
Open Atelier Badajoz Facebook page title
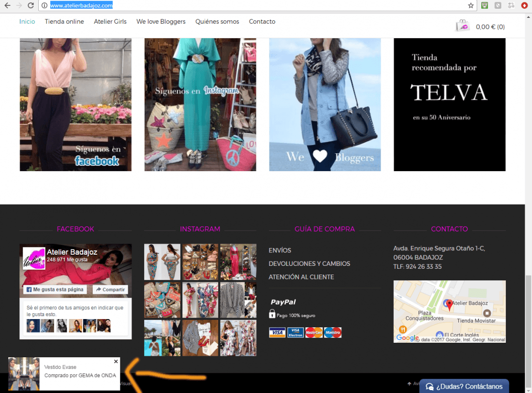coord(72,252)
